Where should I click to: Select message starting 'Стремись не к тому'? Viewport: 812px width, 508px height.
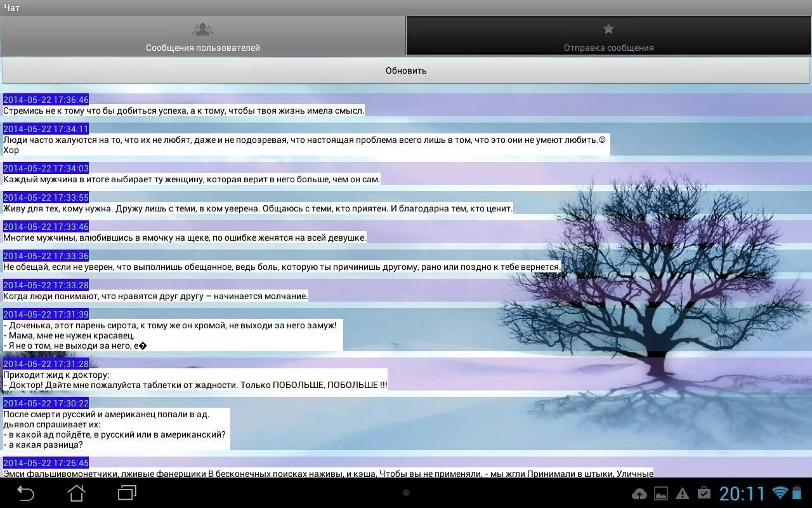(184, 110)
